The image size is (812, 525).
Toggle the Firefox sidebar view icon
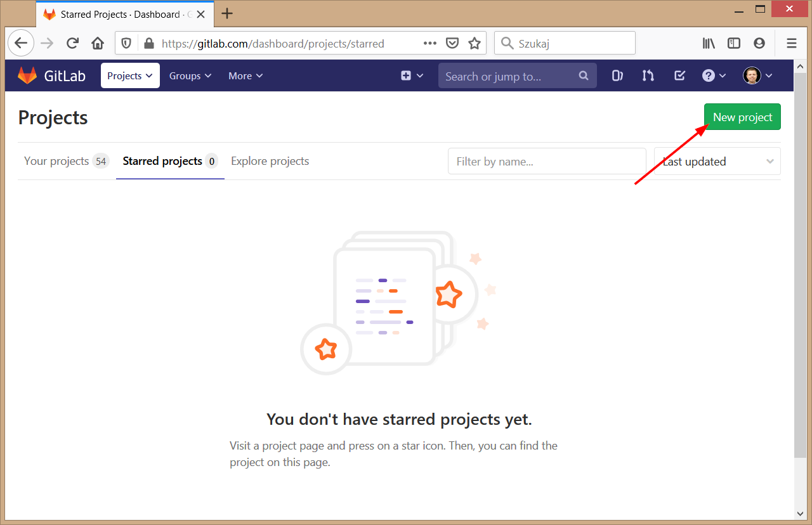(x=733, y=43)
